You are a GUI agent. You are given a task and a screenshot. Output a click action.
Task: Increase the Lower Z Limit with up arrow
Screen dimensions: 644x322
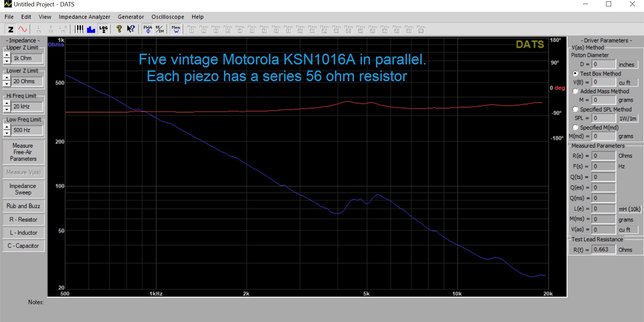point(7,78)
